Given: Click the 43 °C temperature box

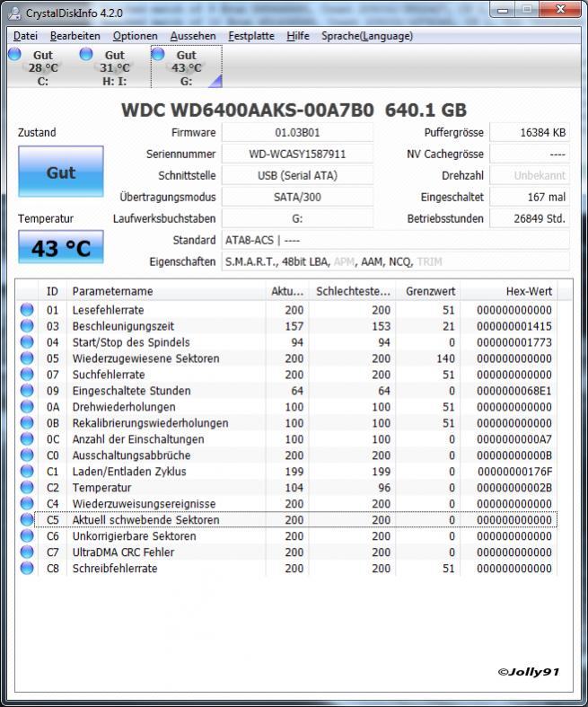Looking at the screenshot, I should click(x=61, y=248).
